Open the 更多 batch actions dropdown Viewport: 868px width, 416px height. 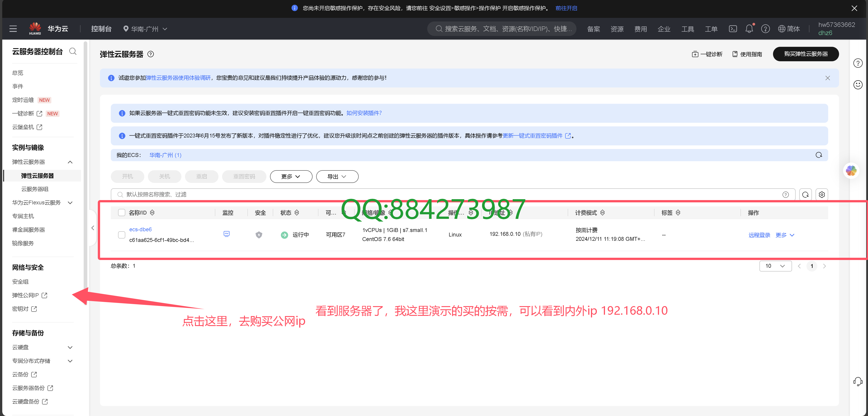tap(291, 177)
